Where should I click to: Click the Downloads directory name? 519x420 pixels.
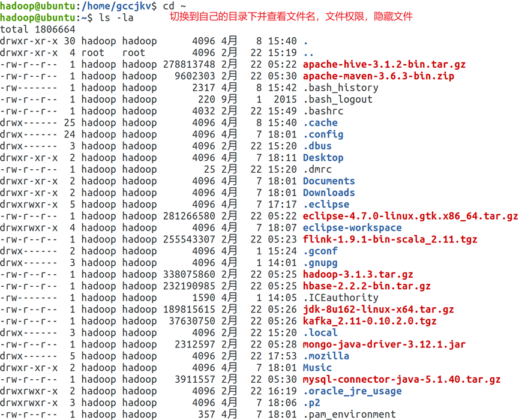tap(329, 193)
